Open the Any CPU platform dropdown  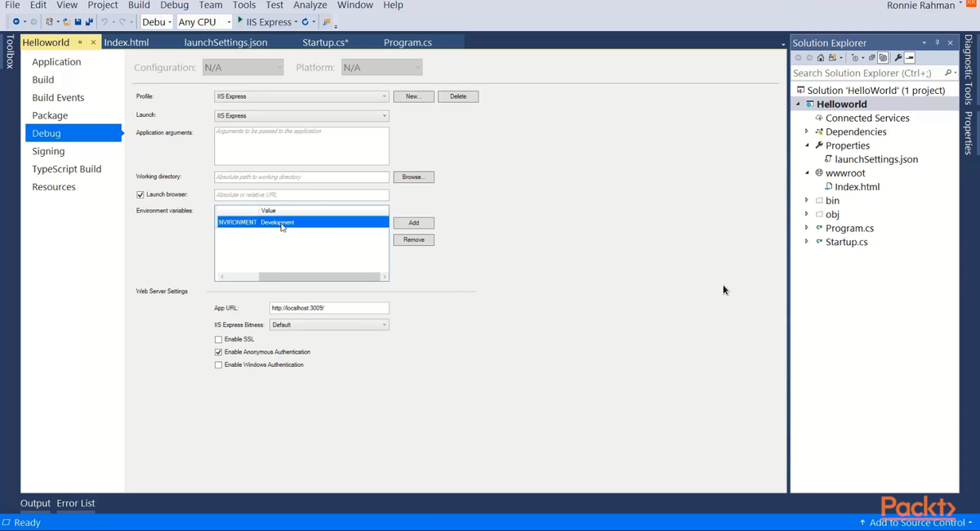coord(204,22)
